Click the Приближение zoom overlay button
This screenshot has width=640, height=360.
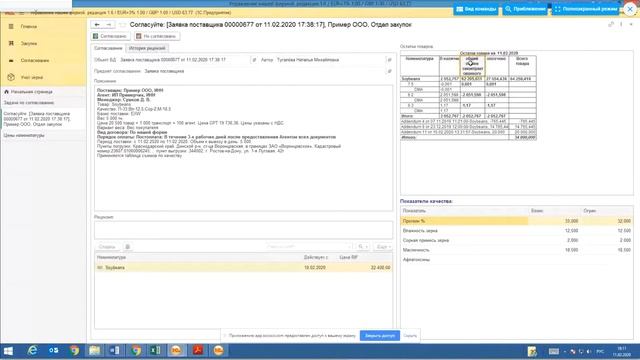point(525,9)
